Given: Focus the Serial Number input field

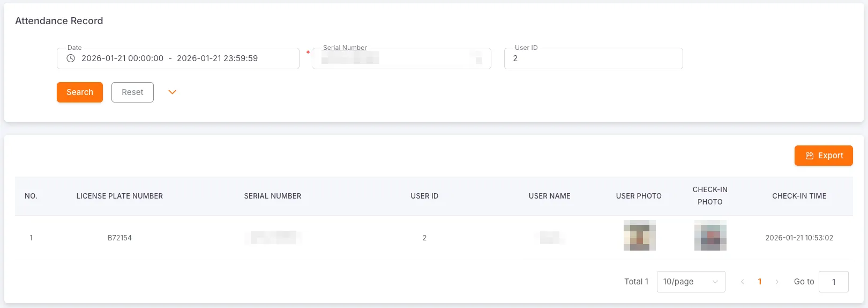Looking at the screenshot, I should (402, 58).
